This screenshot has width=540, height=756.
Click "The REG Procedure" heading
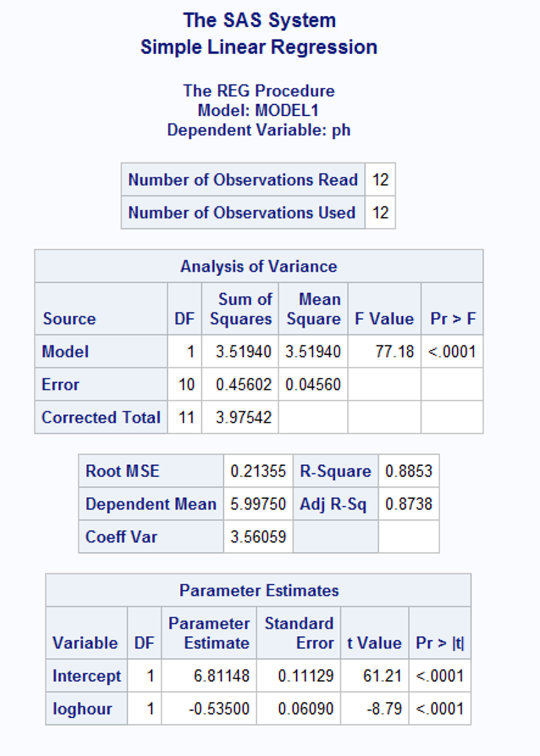(x=259, y=91)
